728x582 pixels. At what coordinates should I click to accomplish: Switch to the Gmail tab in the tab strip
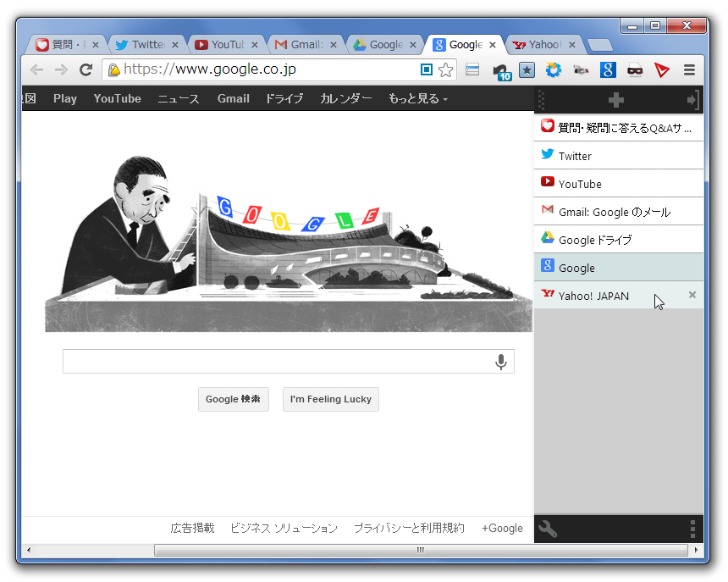point(306,45)
